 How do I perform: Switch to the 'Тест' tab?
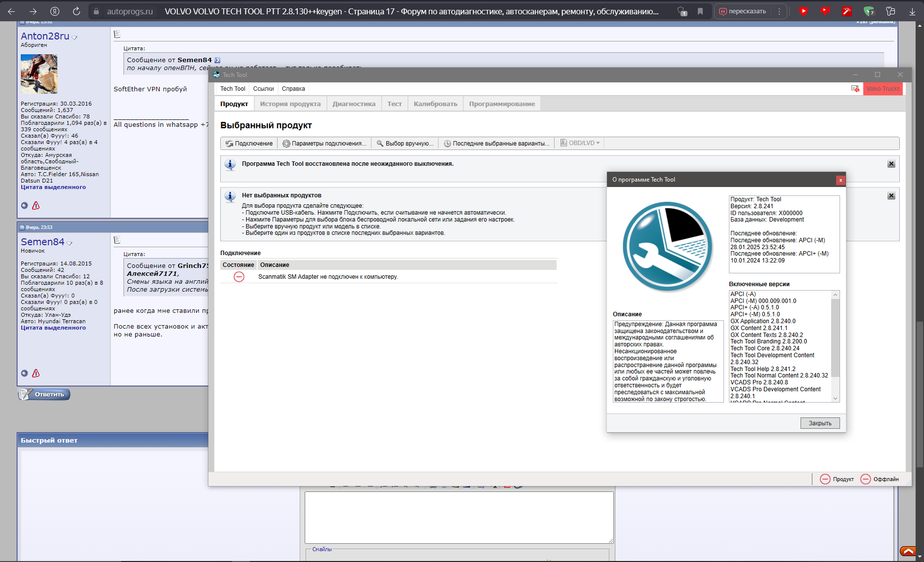click(x=395, y=104)
